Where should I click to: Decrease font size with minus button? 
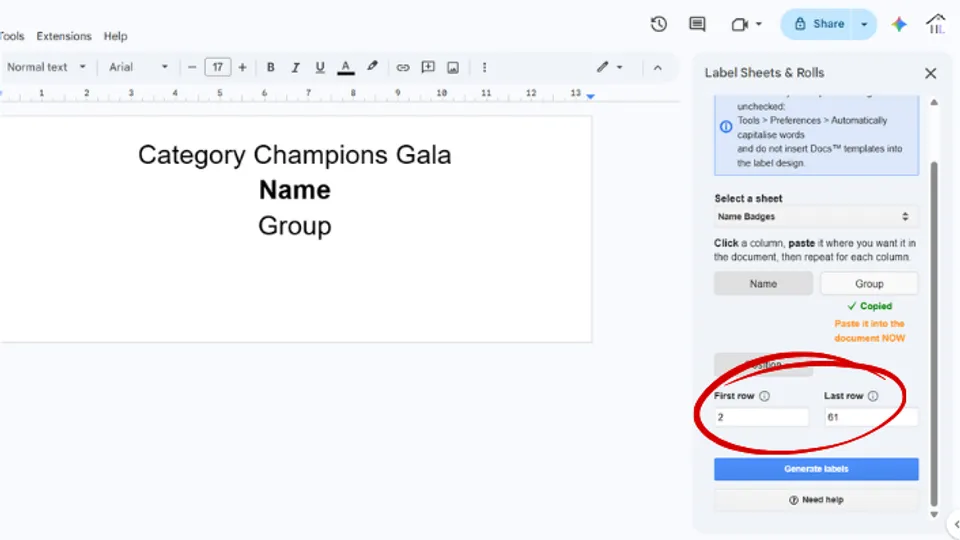coord(192,67)
